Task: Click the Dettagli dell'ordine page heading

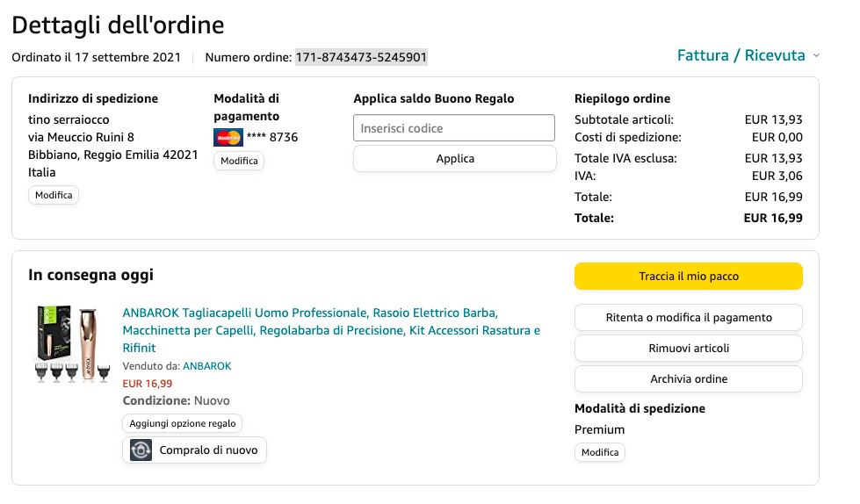Action: (x=118, y=25)
